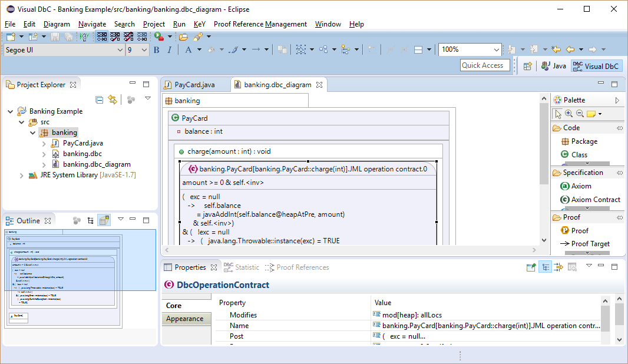Click the Align tree-layout toolbar icon
Image resolution: width=628 pixels, height=364 pixels.
tap(345, 49)
